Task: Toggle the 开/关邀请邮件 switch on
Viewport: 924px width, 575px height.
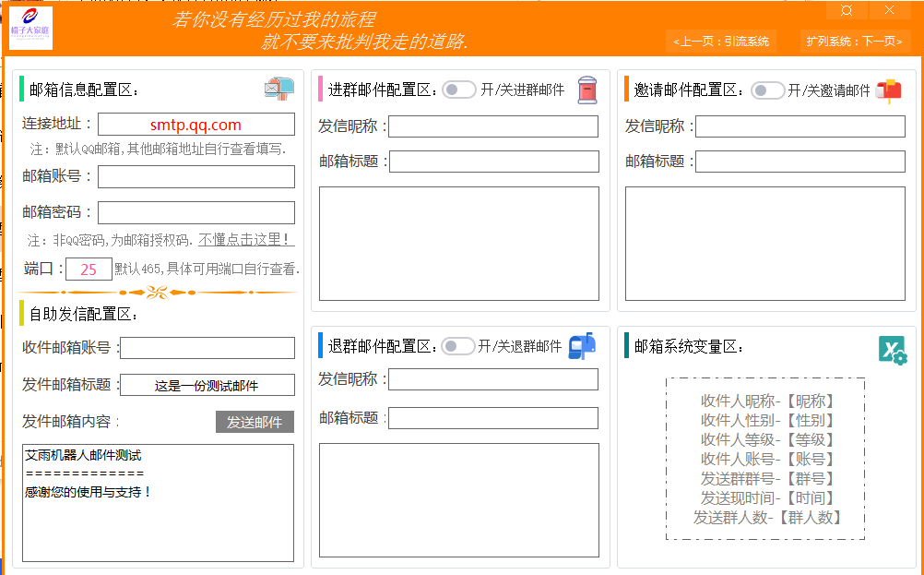Action: click(765, 88)
